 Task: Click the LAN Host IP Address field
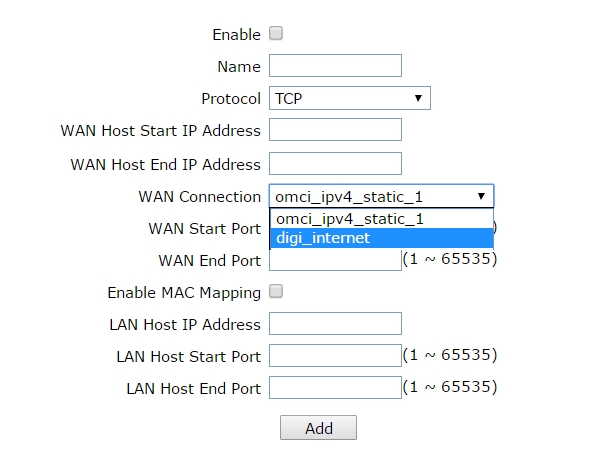(335, 324)
